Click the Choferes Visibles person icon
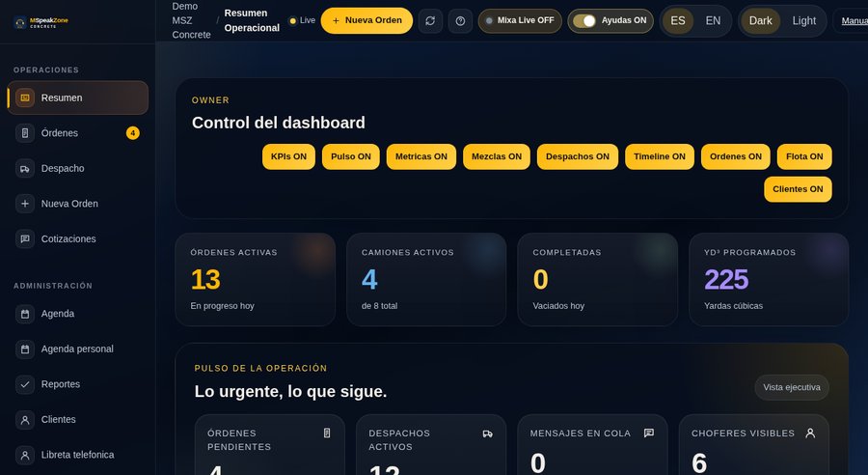Viewport: 868px width, 475px height. [x=810, y=433]
